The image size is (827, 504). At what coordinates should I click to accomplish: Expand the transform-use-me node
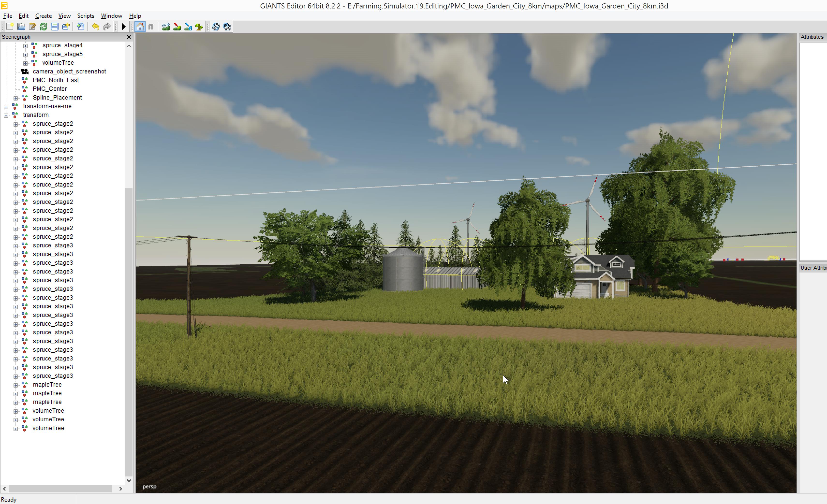6,107
